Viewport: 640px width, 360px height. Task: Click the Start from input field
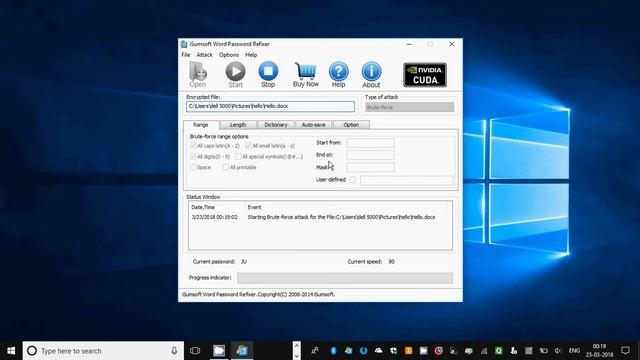[371, 143]
